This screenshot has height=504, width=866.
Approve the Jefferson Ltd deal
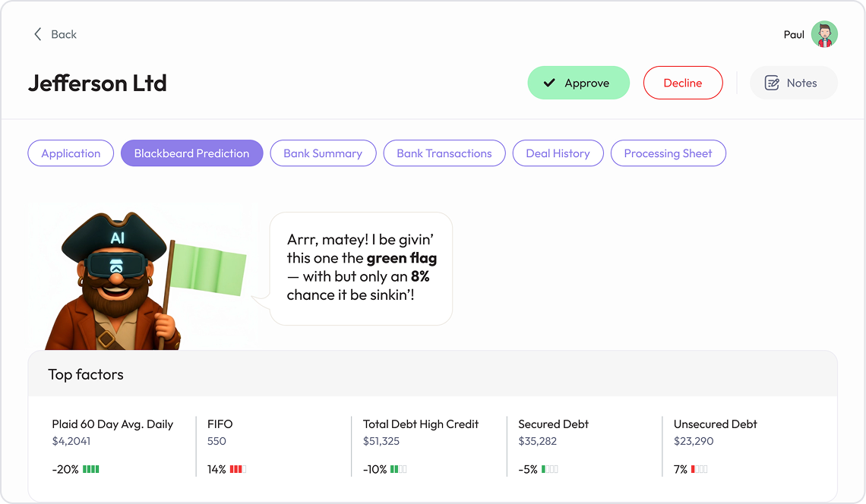point(578,83)
